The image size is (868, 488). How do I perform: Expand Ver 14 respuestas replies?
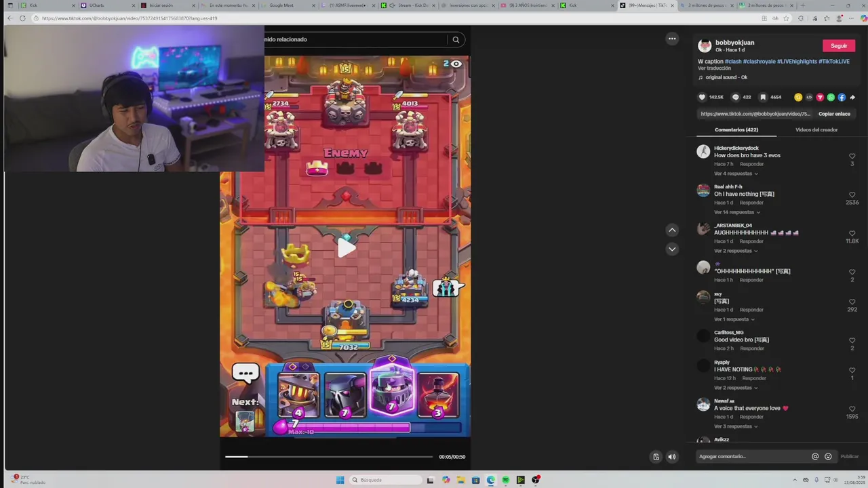click(x=736, y=212)
